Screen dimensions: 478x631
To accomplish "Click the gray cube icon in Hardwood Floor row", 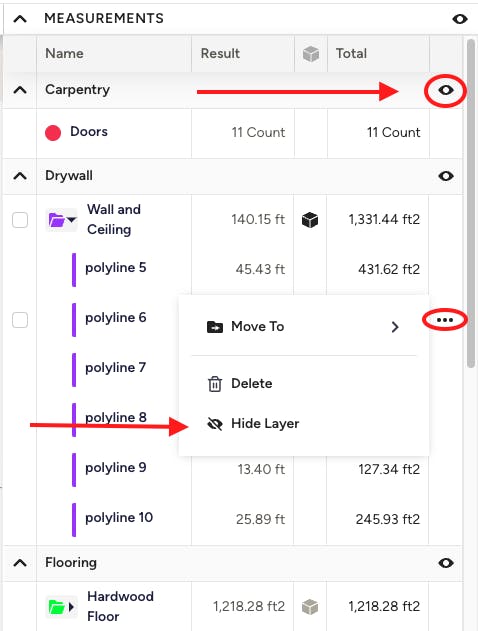I will coord(310,606).
